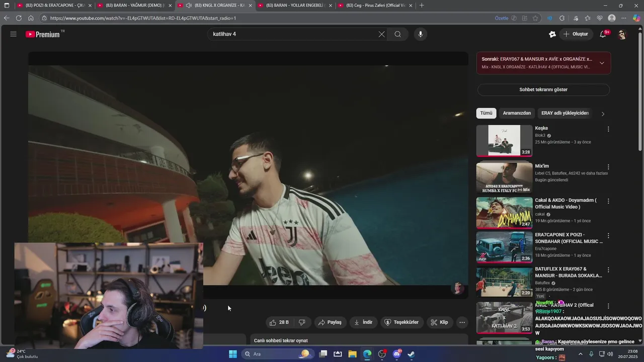This screenshot has width=644, height=362.
Task: Reload the page with refresh icon
Action: (19, 18)
